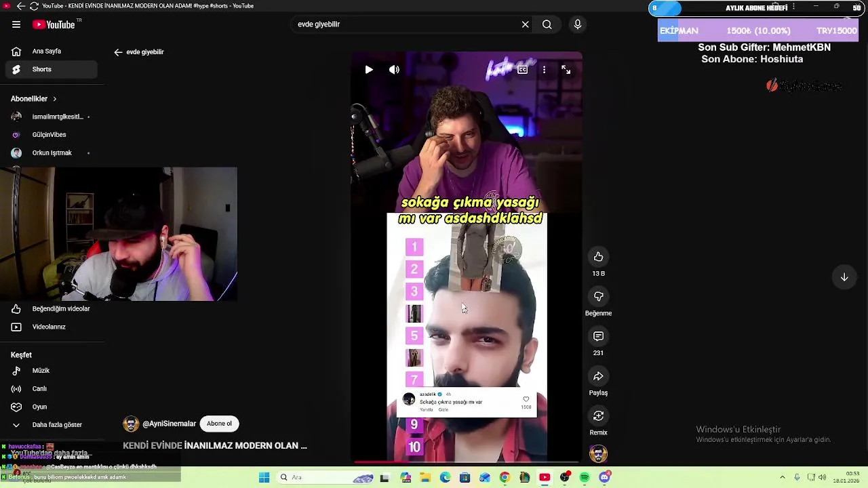Viewport: 868px width, 488px height.
Task: Start voice search with microphone icon
Action: 577,24
